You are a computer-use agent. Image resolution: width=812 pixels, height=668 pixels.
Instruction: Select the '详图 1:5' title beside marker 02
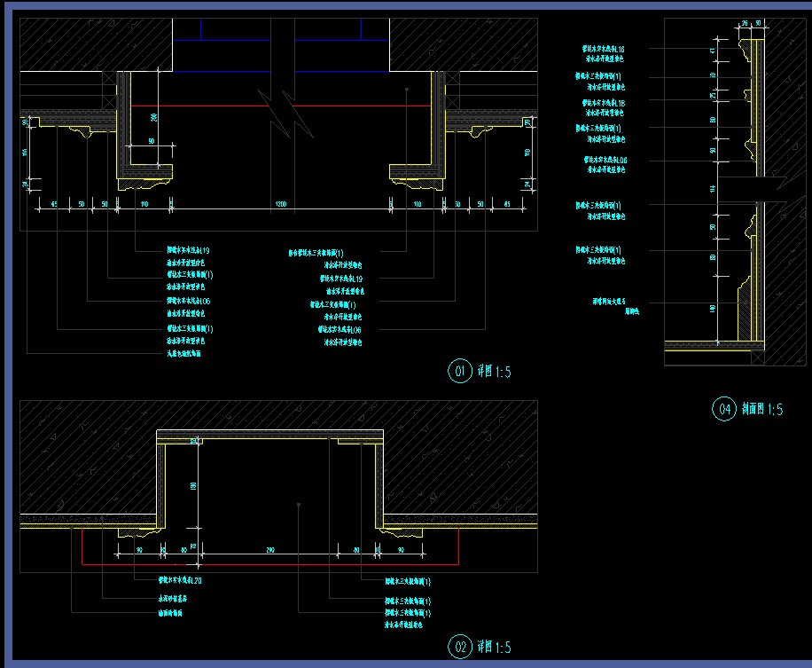tap(494, 648)
